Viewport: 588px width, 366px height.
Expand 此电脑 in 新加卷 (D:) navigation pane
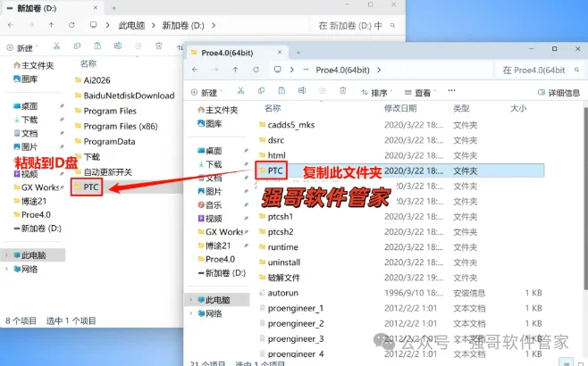(x=6, y=255)
